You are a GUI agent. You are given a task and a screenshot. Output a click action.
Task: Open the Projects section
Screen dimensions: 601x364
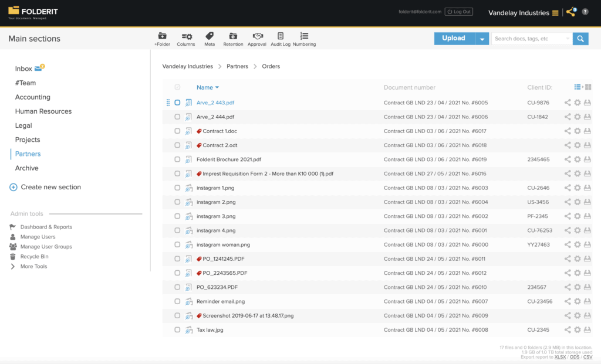tap(28, 140)
